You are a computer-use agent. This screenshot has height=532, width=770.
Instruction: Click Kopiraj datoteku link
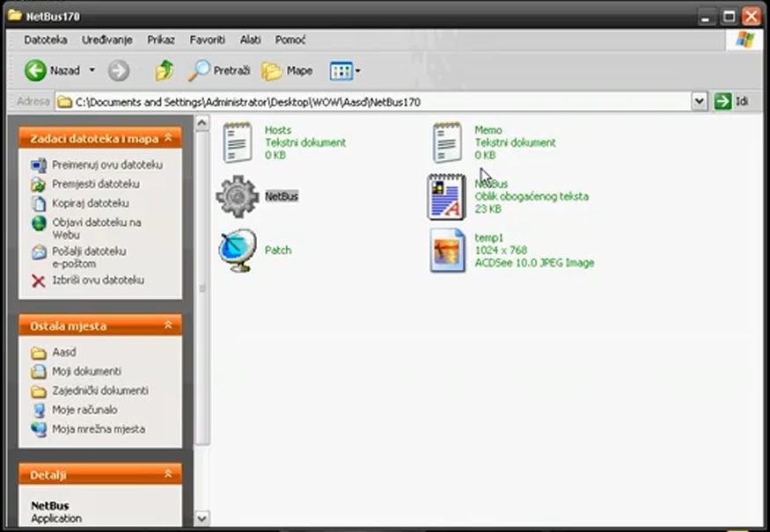click(91, 203)
